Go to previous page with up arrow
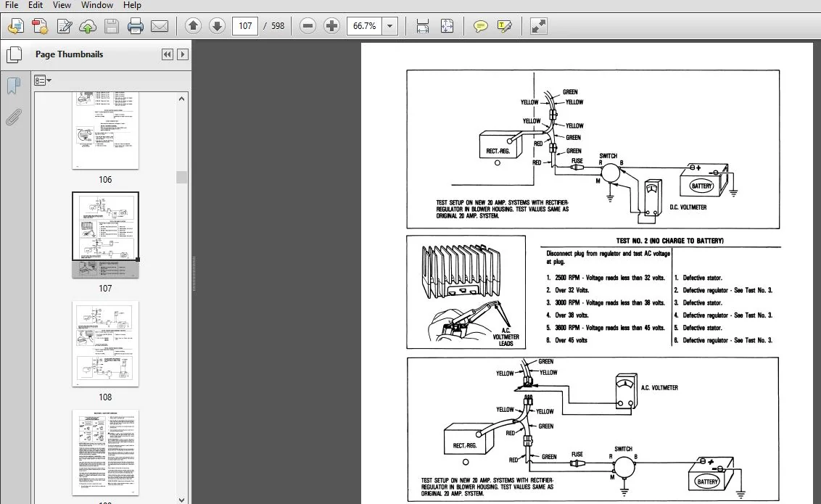This screenshot has height=504, width=821. click(x=193, y=25)
